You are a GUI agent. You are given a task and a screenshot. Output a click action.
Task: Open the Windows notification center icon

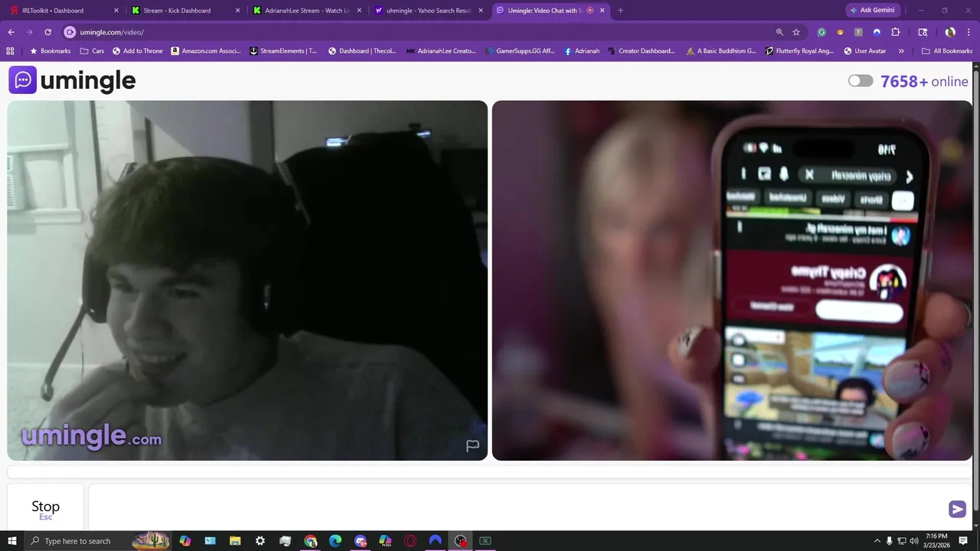click(x=963, y=541)
